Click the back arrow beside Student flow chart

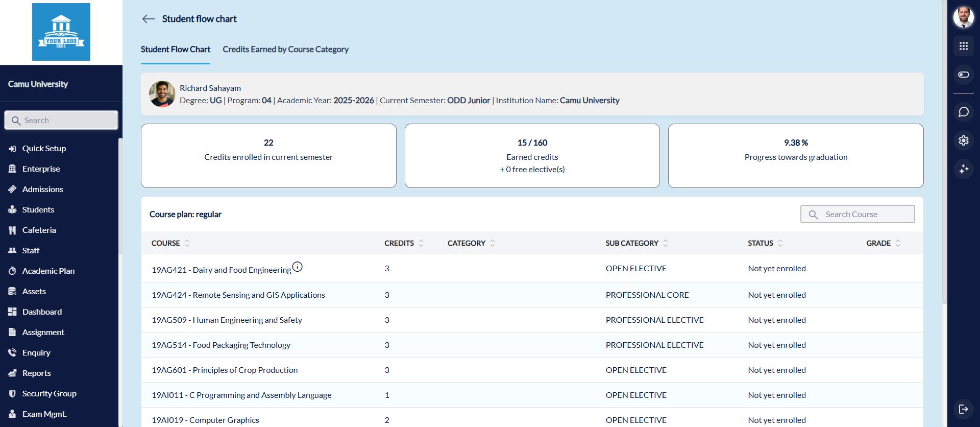click(x=148, y=19)
